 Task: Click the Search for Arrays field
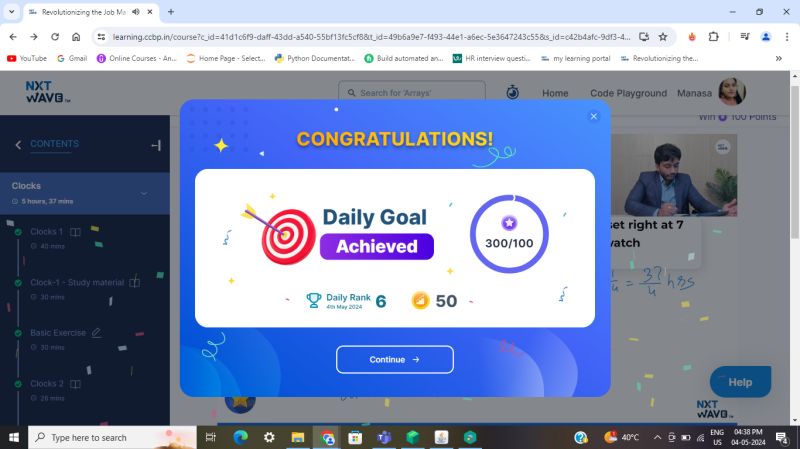click(412, 93)
